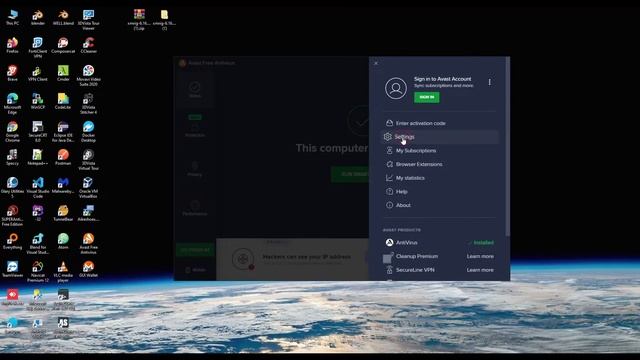The height and width of the screenshot is (360, 640).
Task: Select the Docker Desktop shortcut
Action: click(89, 131)
